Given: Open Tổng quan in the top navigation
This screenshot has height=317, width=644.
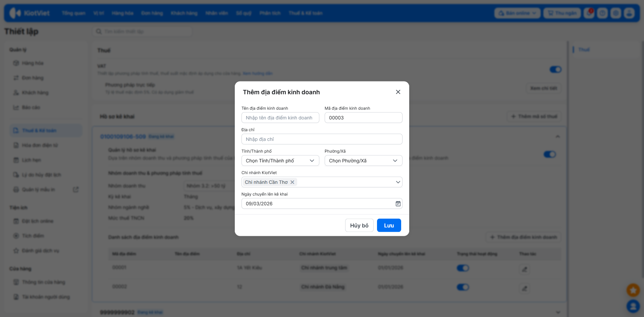Looking at the screenshot, I should 73,13.
